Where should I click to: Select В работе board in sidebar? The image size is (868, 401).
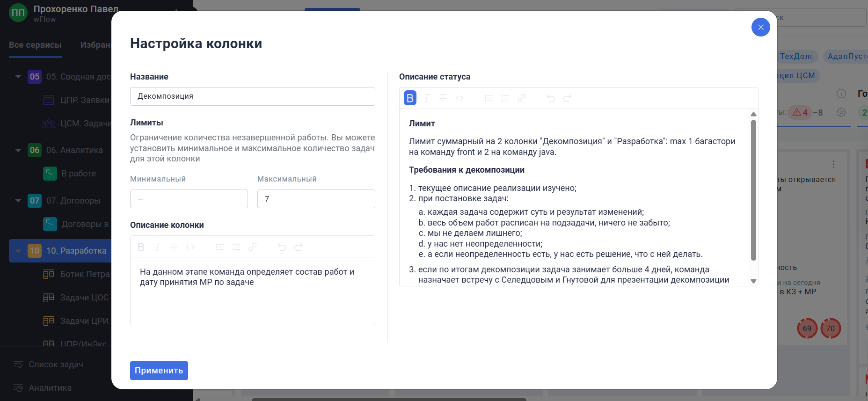click(79, 174)
